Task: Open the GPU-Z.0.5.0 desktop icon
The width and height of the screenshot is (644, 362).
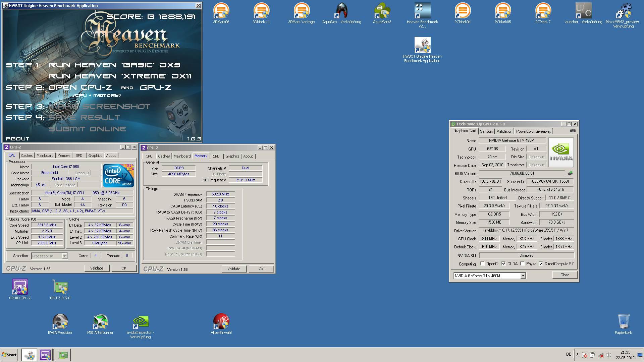Action: (60, 289)
